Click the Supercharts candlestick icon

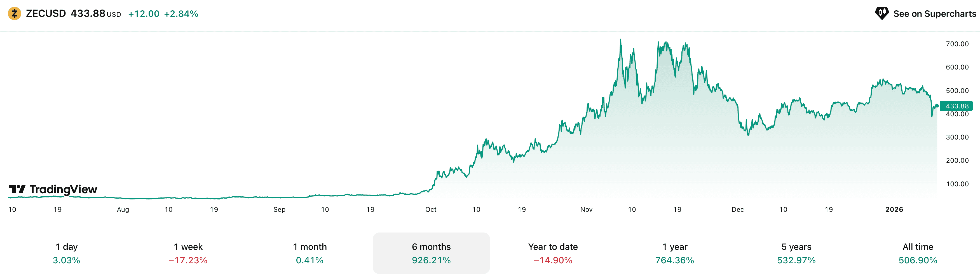click(881, 14)
